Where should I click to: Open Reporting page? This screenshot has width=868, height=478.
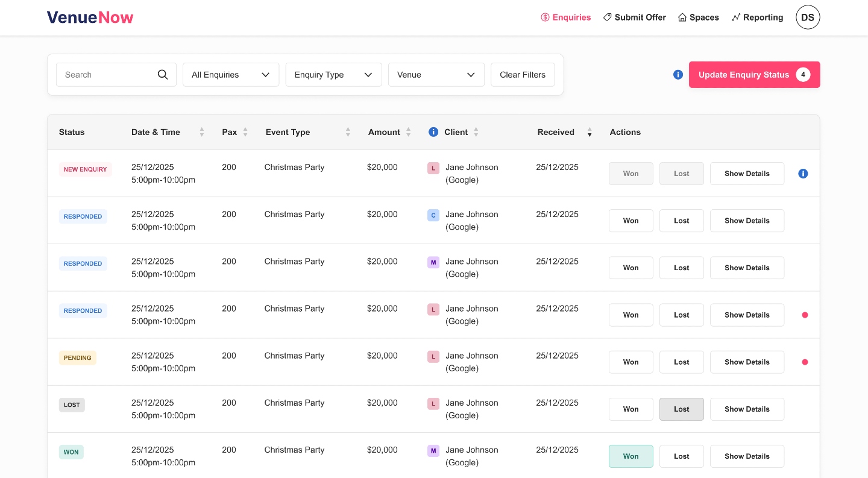coord(757,17)
